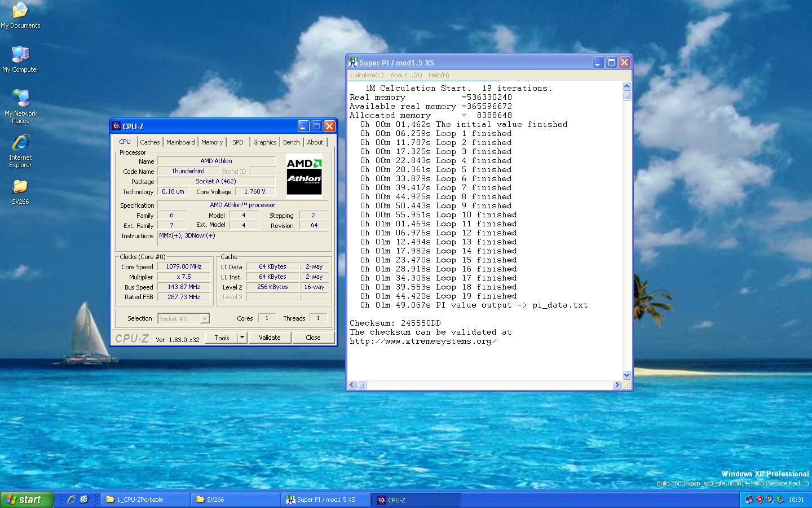The height and width of the screenshot is (508, 812).
Task: Maximize the Super PI window
Action: (611, 63)
